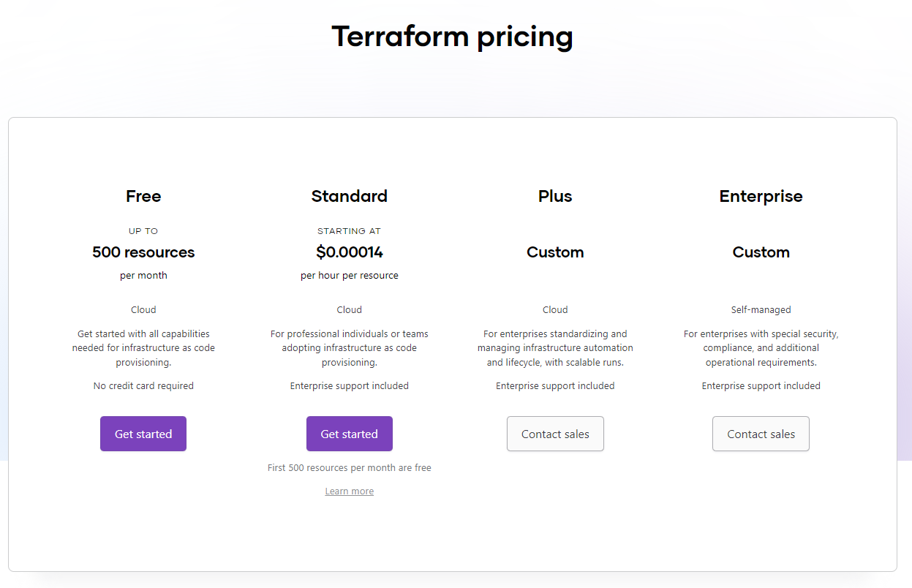Click the Terraform pricing page heading
Viewport: 912px width, 588px height.
tap(452, 36)
